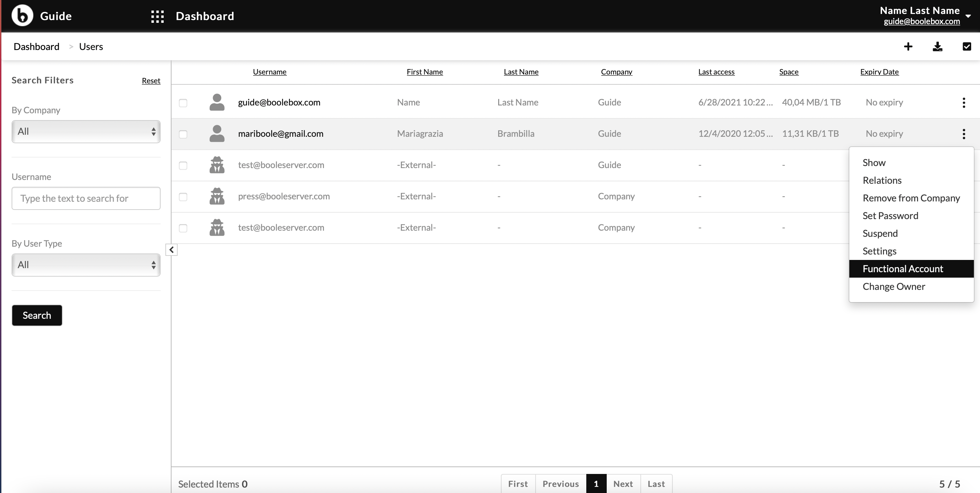Collapse the filters panel with the arrow handle
The height and width of the screenshot is (493, 980).
[x=171, y=250]
